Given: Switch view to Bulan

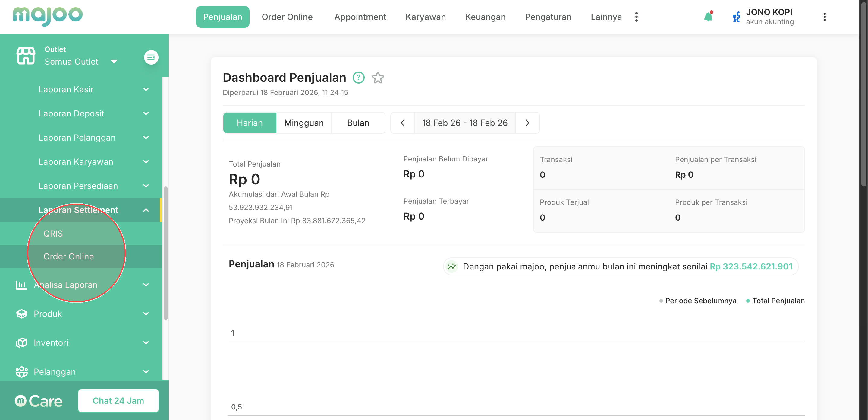Looking at the screenshot, I should 358,123.
